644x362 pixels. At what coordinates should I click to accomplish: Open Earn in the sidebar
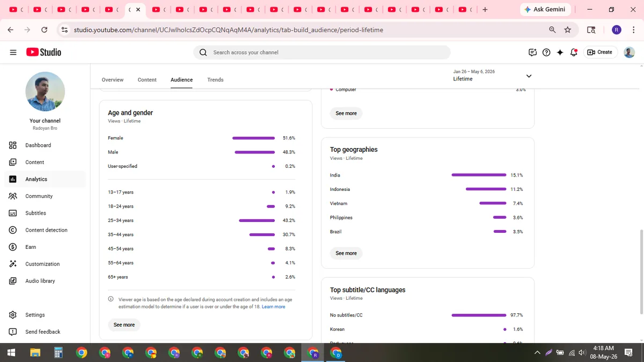[x=45, y=247]
